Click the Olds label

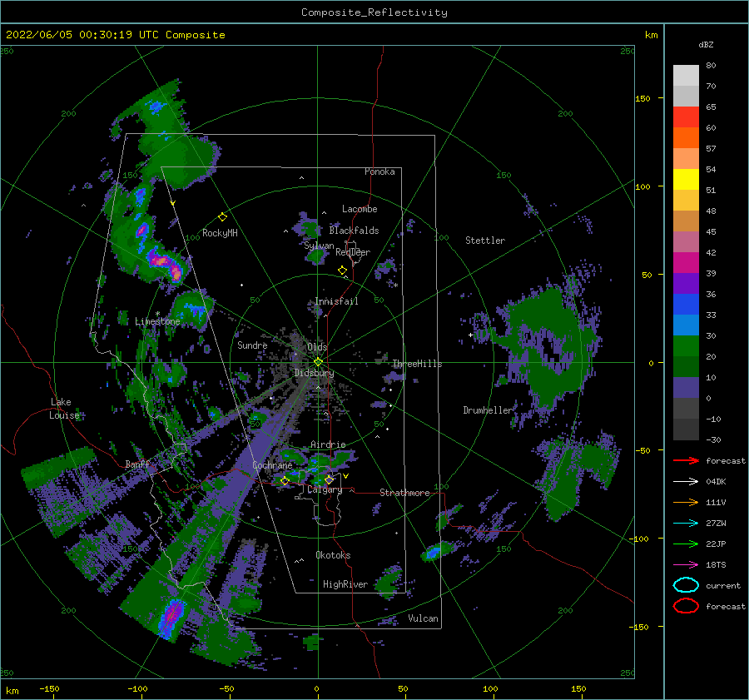click(x=317, y=347)
